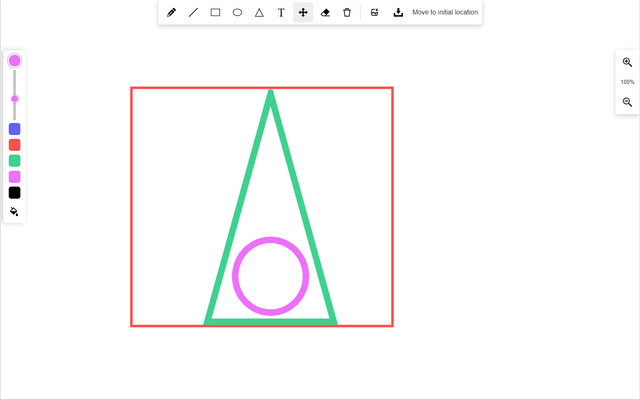Pick the green color swatch
Image resolution: width=640 pixels, height=399 pixels.
[x=14, y=161]
